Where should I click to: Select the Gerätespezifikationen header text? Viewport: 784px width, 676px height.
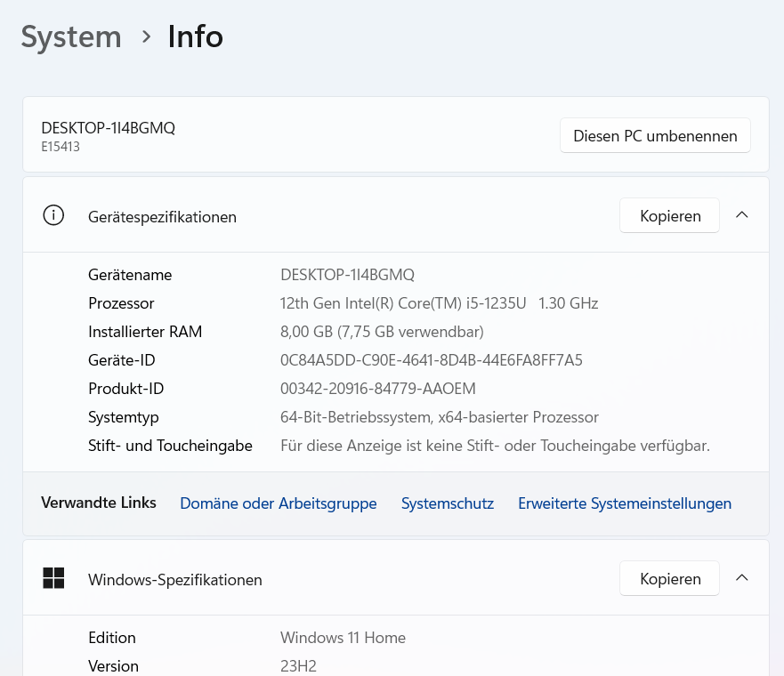[162, 217]
